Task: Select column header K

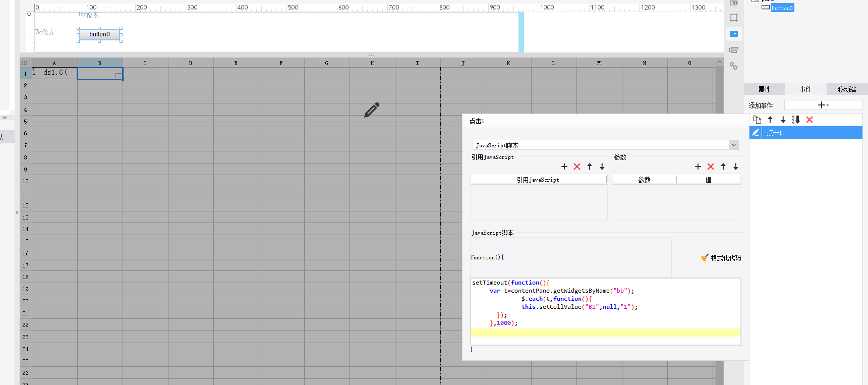Action: [x=508, y=63]
